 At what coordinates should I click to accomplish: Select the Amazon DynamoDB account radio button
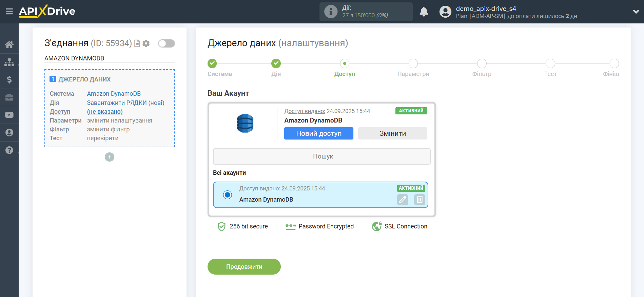(x=228, y=195)
